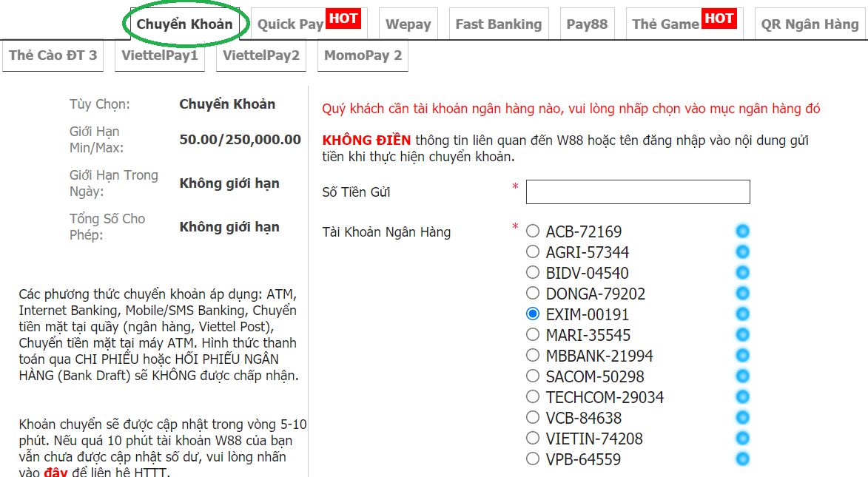The height and width of the screenshot is (477, 868).
Task: Choose the BIDV-04540 radio option
Action: coord(533,272)
